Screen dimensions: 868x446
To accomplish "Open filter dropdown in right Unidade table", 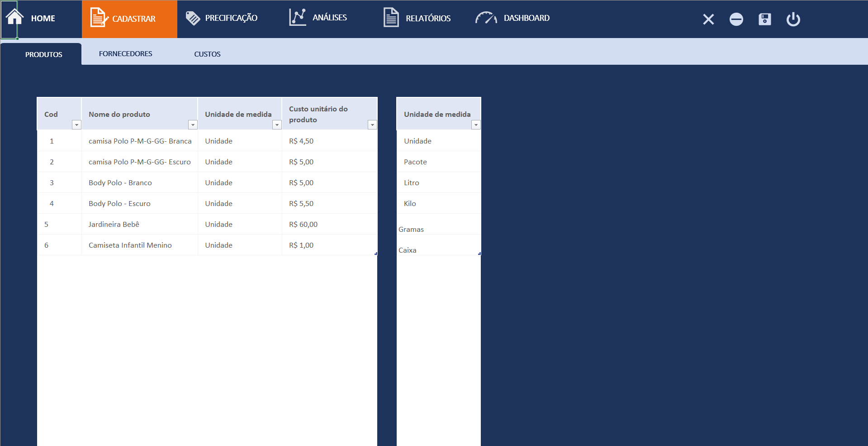I will 476,125.
